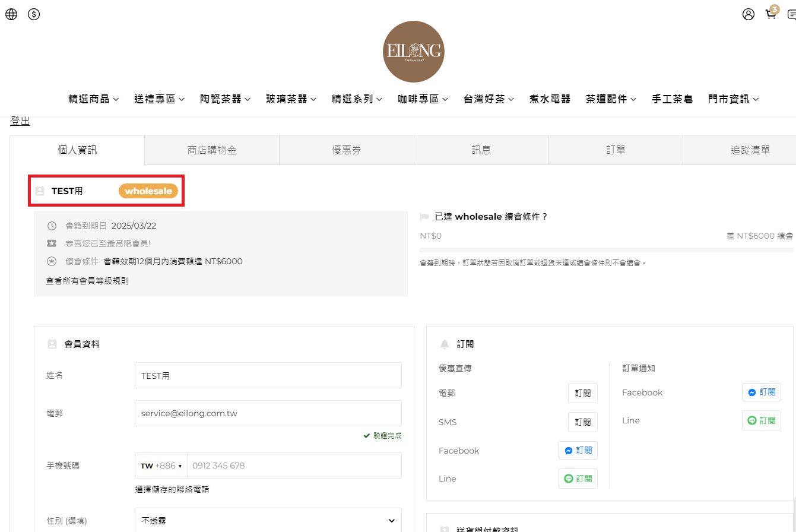Viewport: 796px width, 532px height.
Task: Expand the TW +886 country code selector
Action: pyautogui.click(x=161, y=465)
